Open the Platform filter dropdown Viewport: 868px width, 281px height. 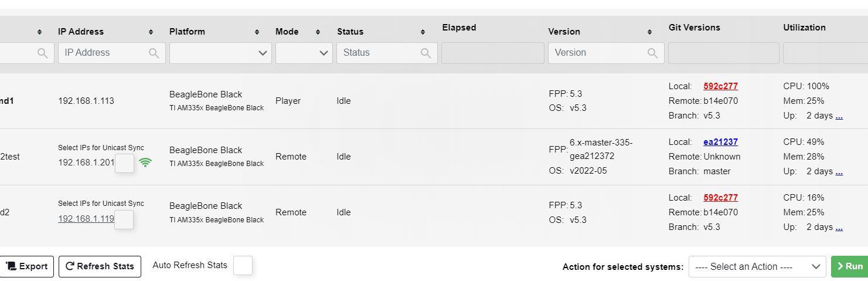(220, 53)
